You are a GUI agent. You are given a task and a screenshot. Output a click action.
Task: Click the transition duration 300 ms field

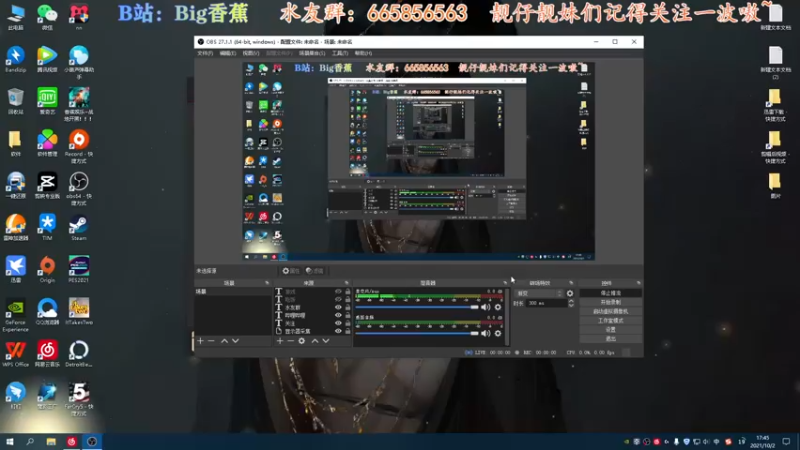click(x=546, y=303)
